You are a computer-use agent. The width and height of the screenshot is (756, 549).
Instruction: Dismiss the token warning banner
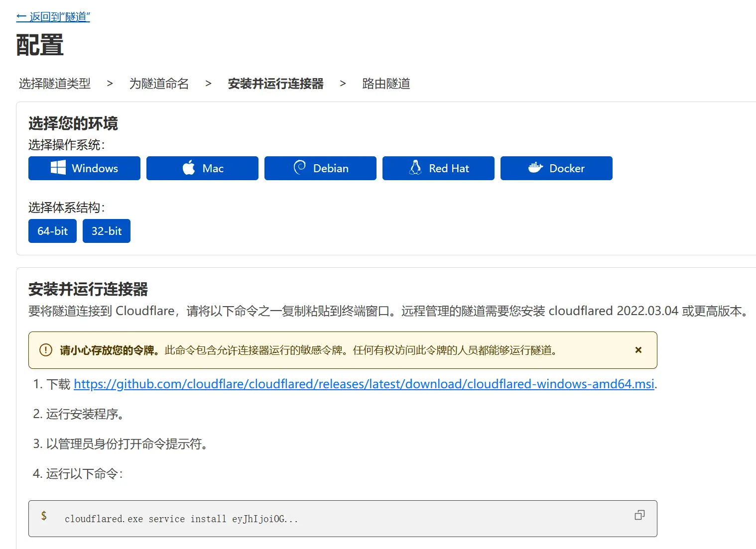[x=638, y=350]
